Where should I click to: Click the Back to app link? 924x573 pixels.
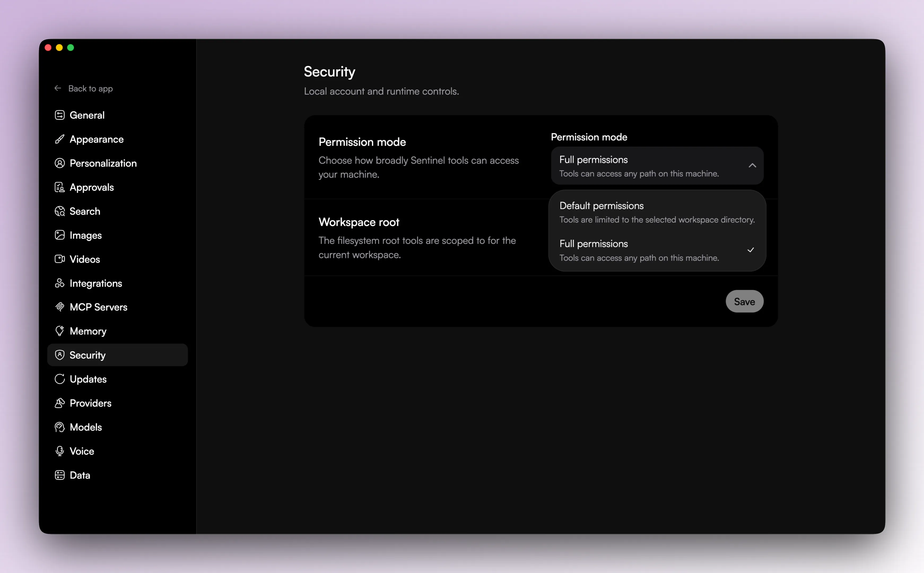point(90,88)
